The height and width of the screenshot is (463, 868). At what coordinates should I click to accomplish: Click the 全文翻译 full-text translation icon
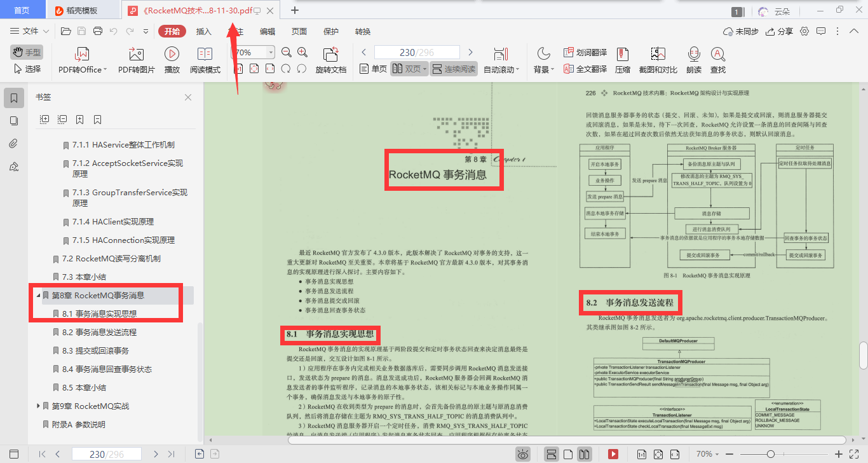click(569, 69)
